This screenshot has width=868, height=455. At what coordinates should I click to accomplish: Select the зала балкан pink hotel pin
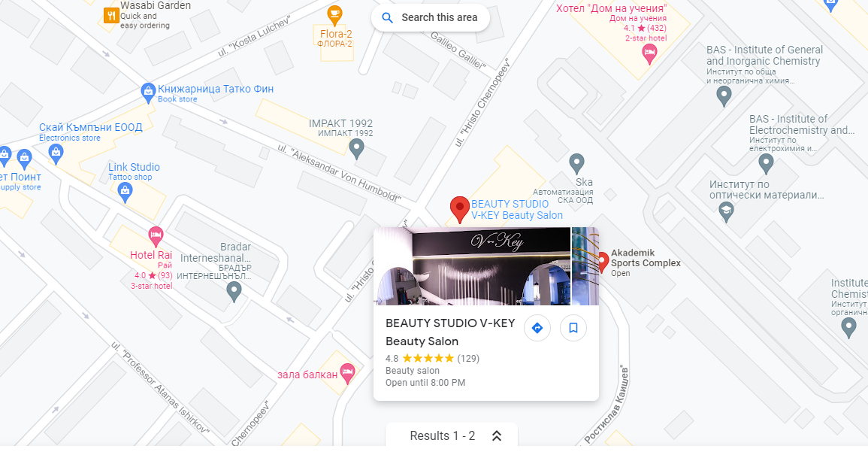click(x=347, y=374)
